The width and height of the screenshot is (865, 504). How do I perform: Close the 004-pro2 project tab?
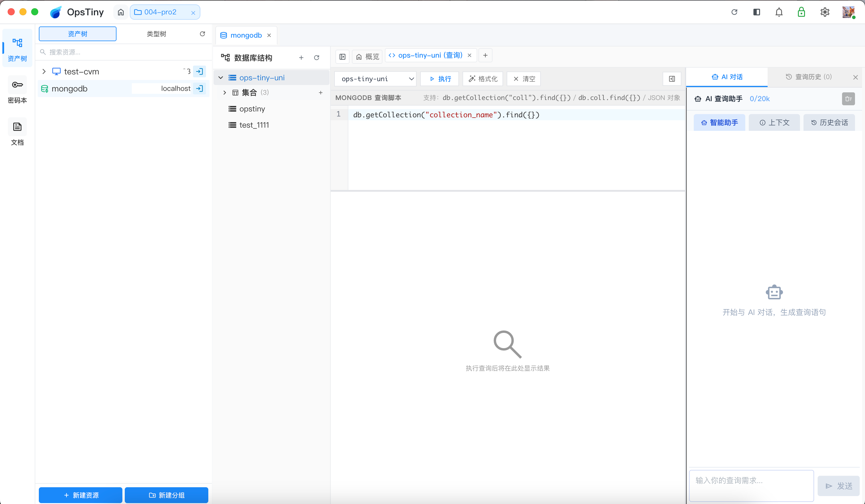(193, 13)
